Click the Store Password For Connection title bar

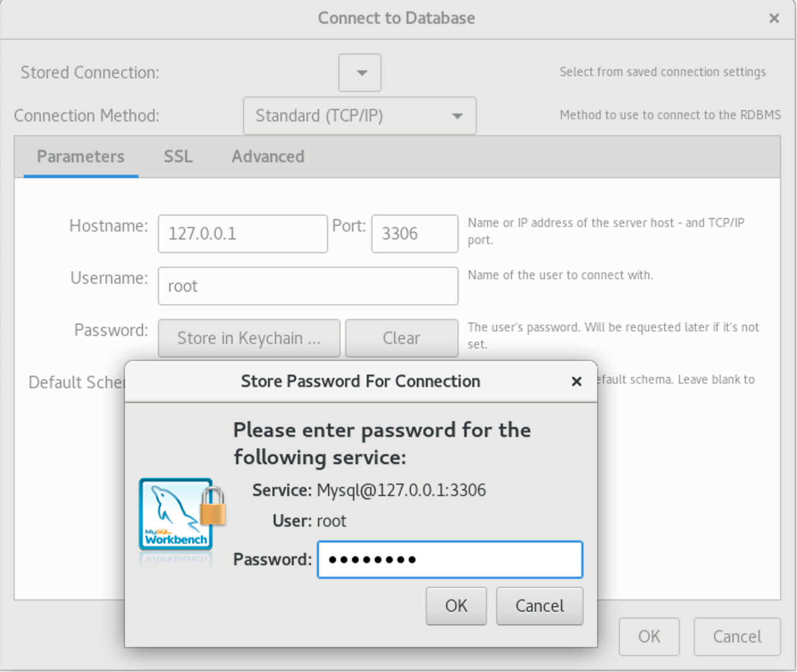(x=361, y=381)
